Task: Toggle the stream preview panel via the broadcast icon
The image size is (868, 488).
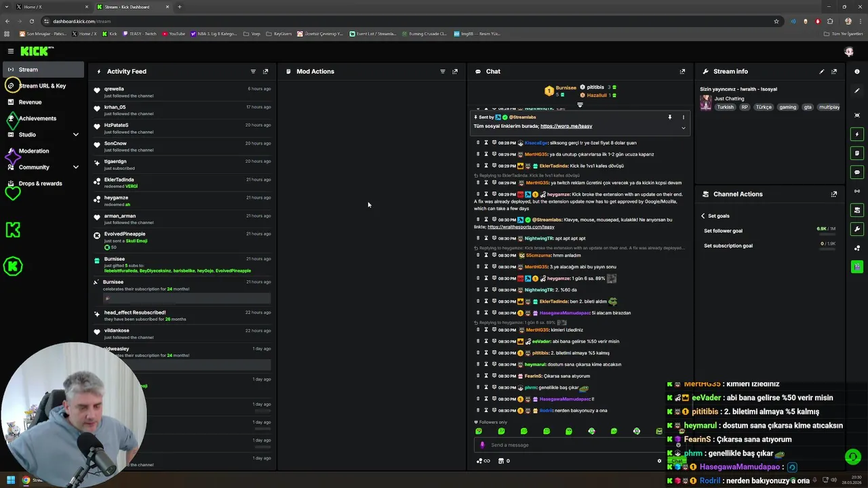Action: tap(857, 191)
